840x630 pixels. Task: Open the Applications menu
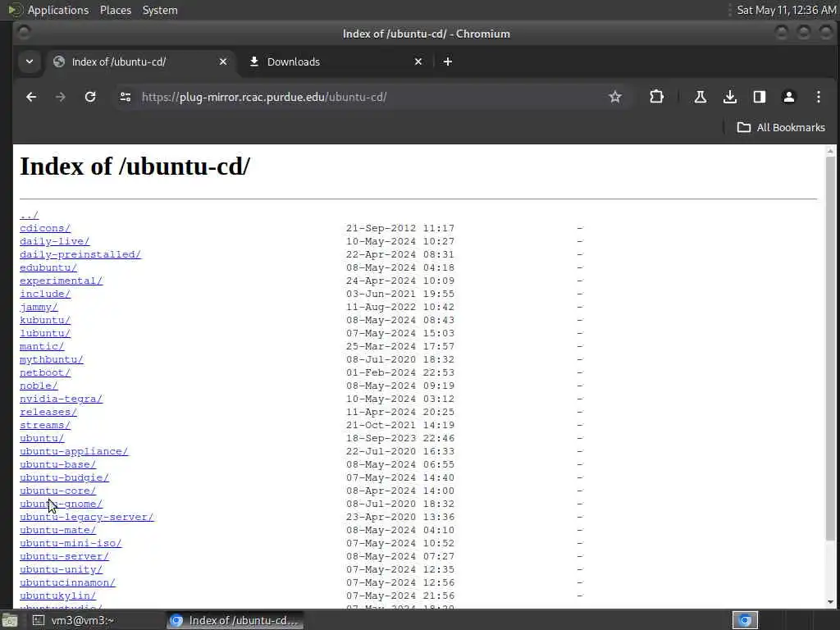(x=58, y=10)
